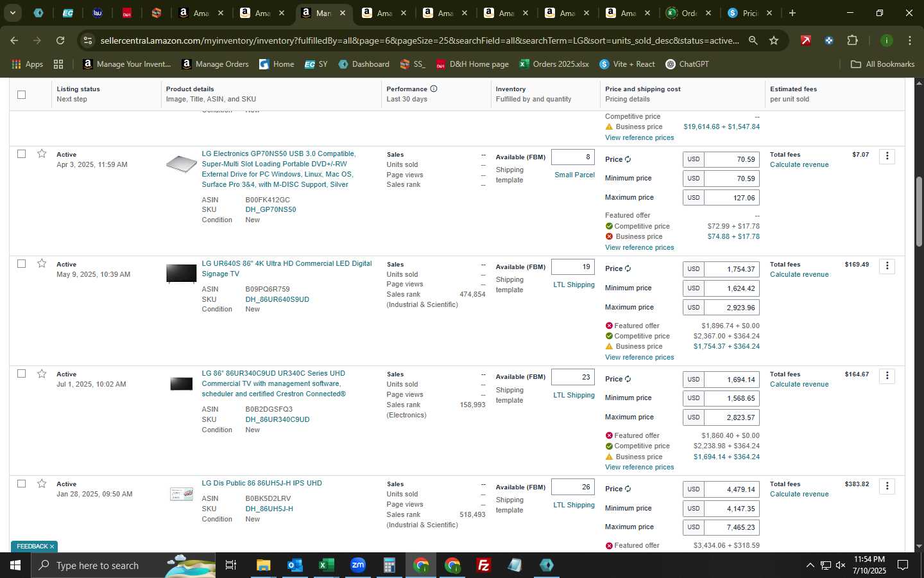
Task: Open File Explorer from the taskbar
Action: point(263,565)
